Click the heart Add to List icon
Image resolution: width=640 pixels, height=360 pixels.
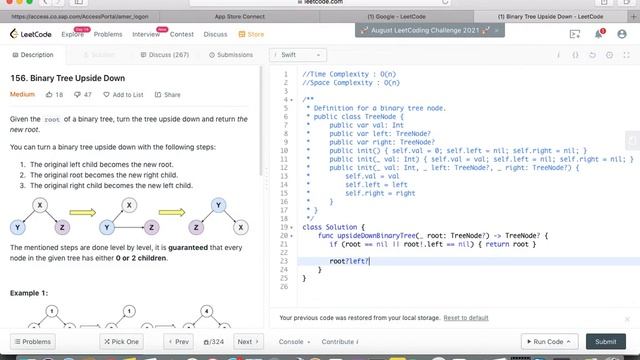(106, 95)
